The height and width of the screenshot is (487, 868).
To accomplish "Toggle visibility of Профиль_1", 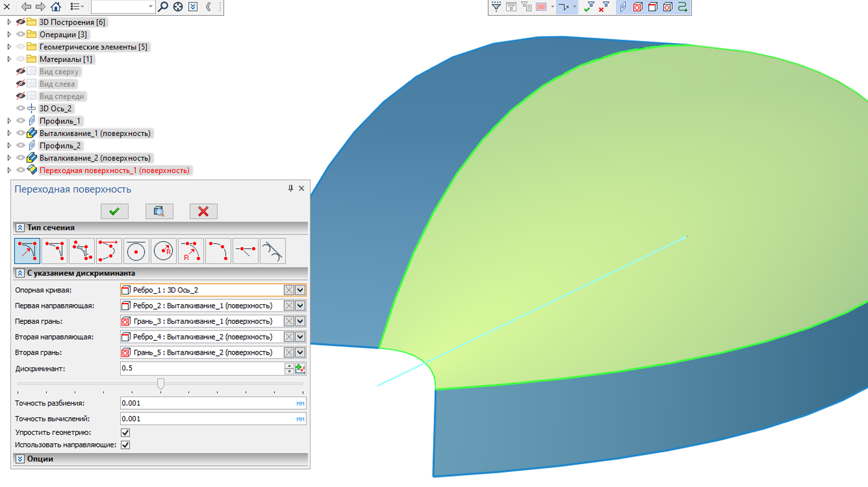I will [x=21, y=121].
